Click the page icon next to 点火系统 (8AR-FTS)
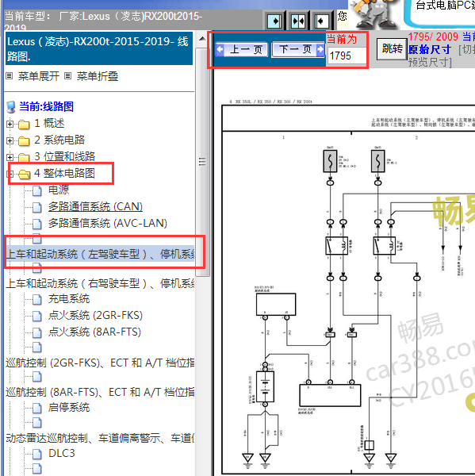Viewport: 475px width, 476px height. (37, 332)
